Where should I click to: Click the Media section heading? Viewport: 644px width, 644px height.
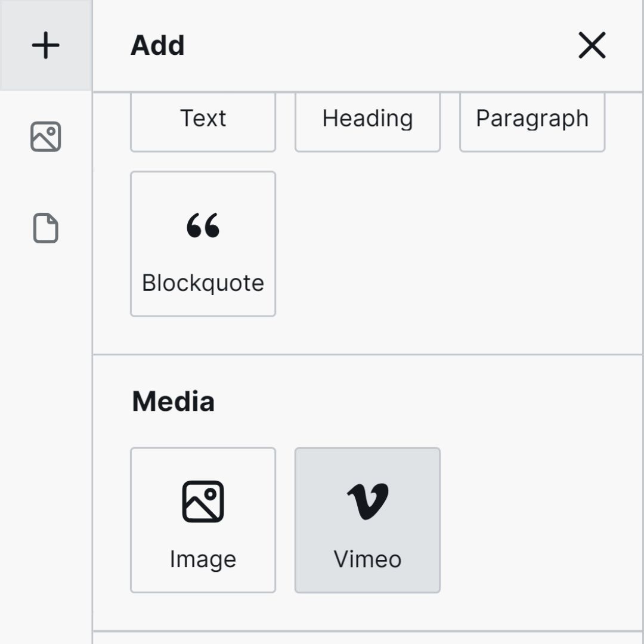coord(174,401)
